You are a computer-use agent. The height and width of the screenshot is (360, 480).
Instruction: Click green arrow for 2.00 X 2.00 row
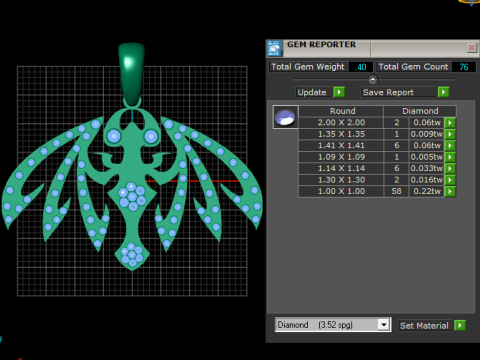[x=450, y=123]
